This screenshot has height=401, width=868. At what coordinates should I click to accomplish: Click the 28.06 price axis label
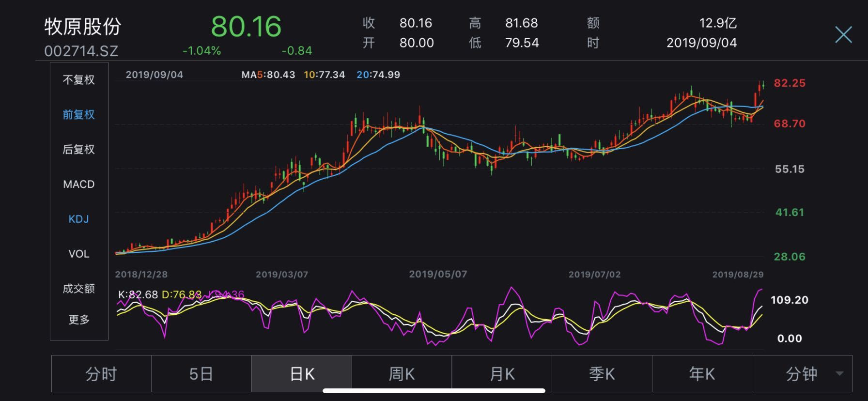click(790, 257)
